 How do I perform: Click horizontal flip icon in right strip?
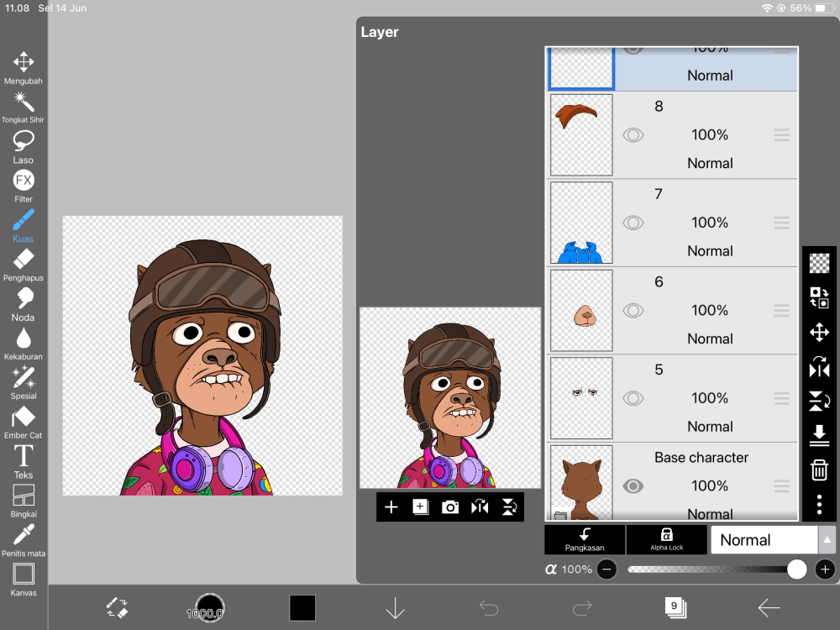(819, 367)
